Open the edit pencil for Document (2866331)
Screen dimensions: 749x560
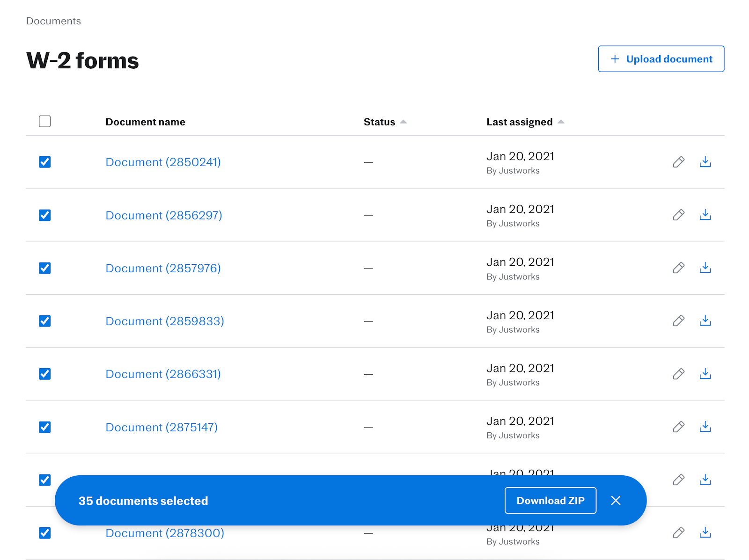coord(678,374)
